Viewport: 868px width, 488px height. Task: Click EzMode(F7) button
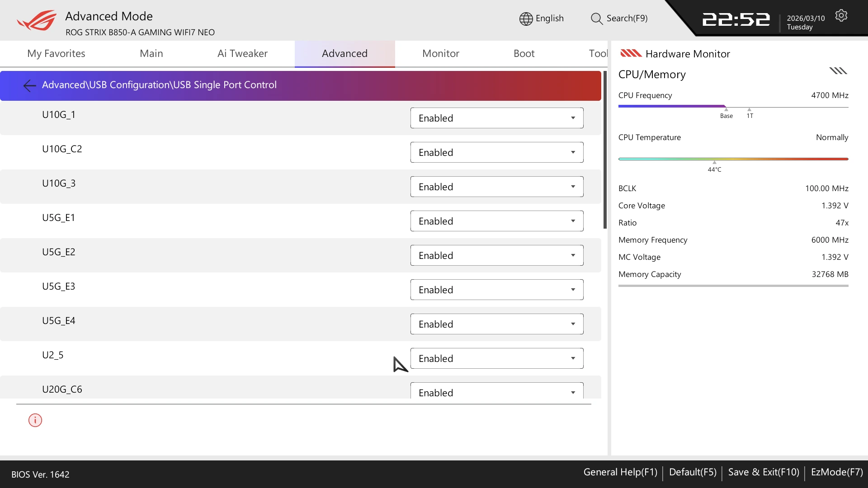(836, 472)
